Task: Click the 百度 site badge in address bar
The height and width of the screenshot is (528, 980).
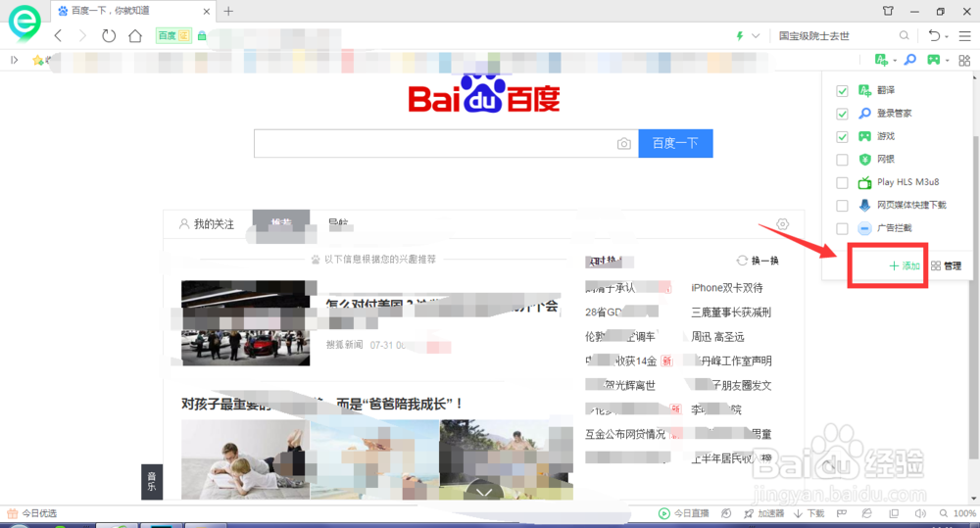Action: point(173,36)
